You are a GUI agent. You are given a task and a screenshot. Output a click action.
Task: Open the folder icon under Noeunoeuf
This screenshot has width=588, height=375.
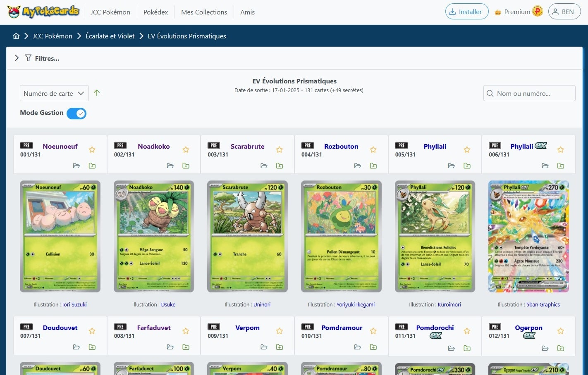[76, 165]
